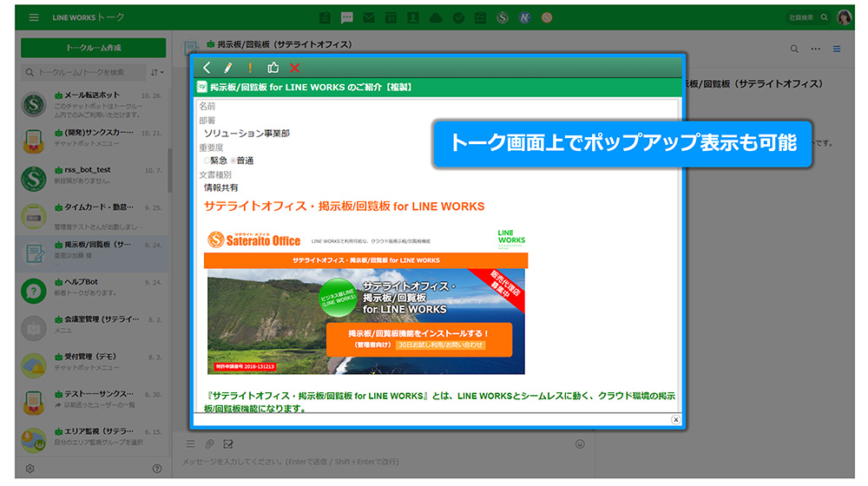Click the トークルーム/トークを検索 search field

tap(83, 73)
